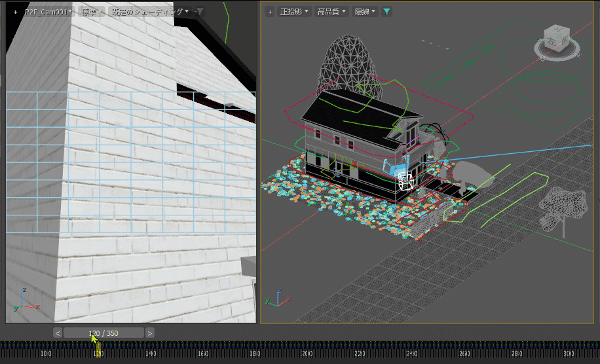Viewport: 600px width, 364px height.
Task: Click frame 160 on the timeline
Action: [203, 353]
